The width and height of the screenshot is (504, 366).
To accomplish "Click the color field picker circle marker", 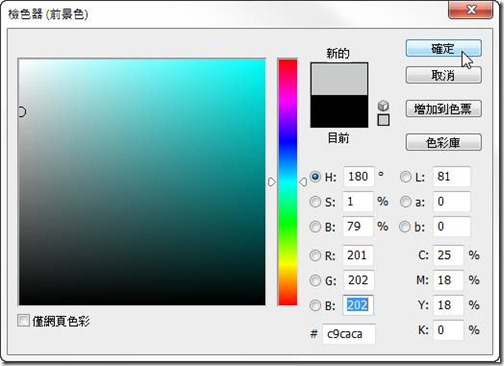I will click(x=21, y=112).
